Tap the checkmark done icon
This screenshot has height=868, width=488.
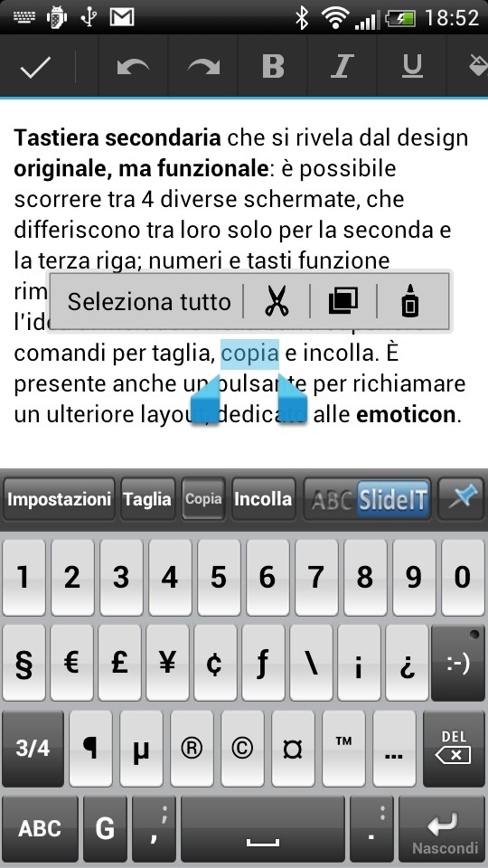[35, 68]
